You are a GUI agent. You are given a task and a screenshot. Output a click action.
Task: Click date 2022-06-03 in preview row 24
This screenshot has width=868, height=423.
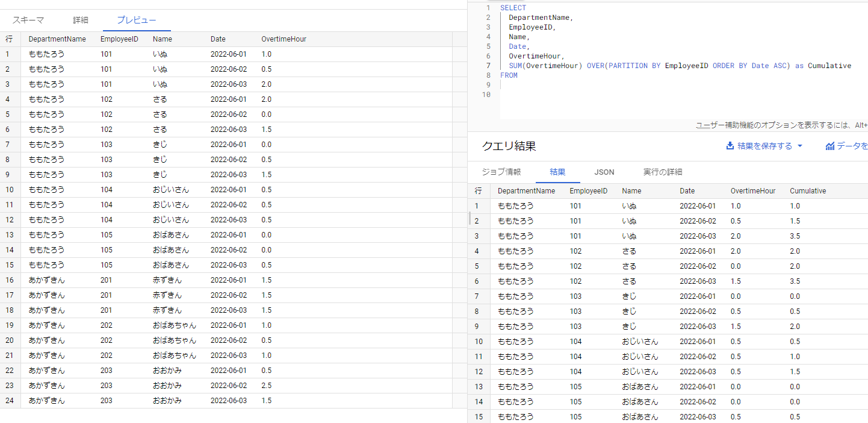coord(229,401)
